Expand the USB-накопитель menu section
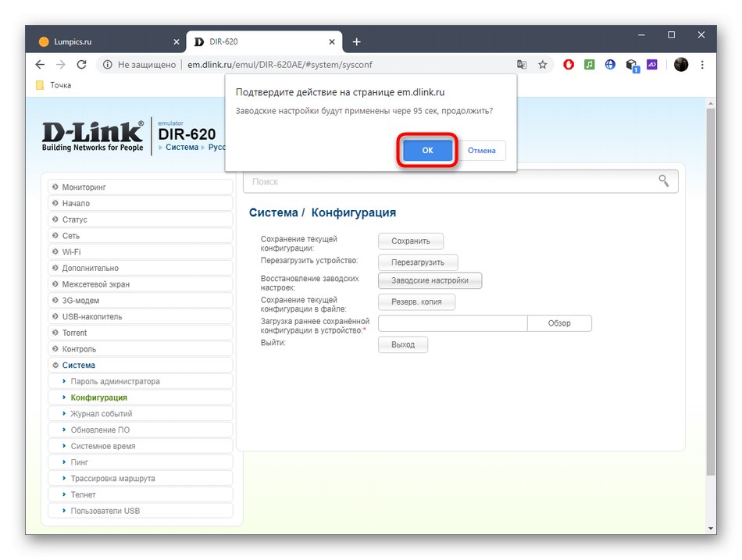Screen dimensions: 742x560 (140, 316)
